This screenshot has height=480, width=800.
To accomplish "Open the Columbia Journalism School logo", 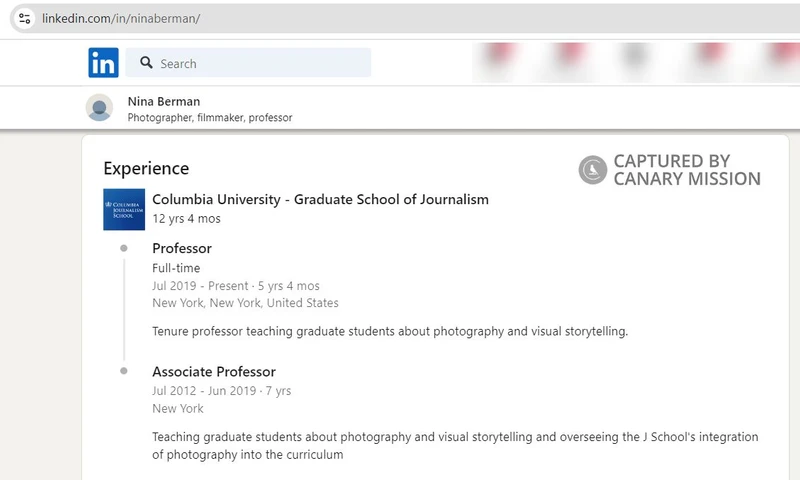I will coord(124,209).
